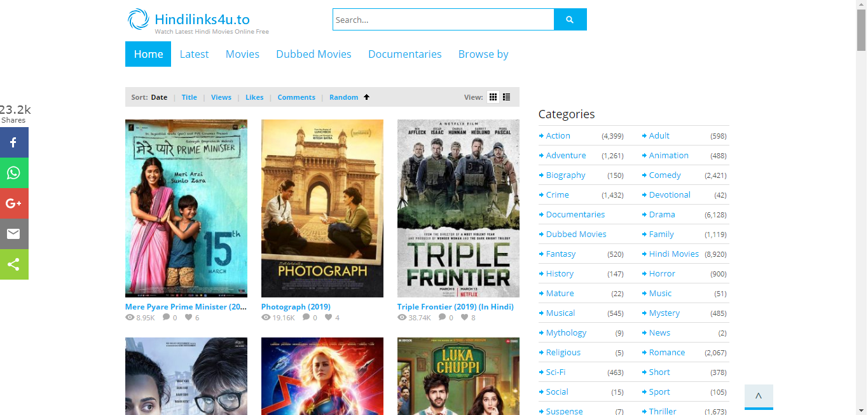Open the Latest menu item
Viewport: 868px width, 415px height.
pos(194,54)
